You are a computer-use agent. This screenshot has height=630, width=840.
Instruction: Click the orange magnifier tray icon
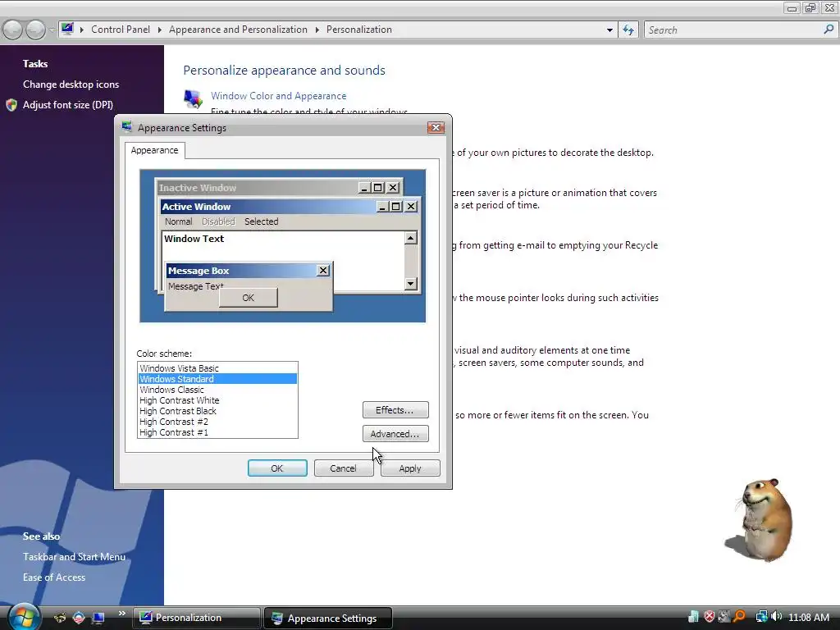(740, 617)
